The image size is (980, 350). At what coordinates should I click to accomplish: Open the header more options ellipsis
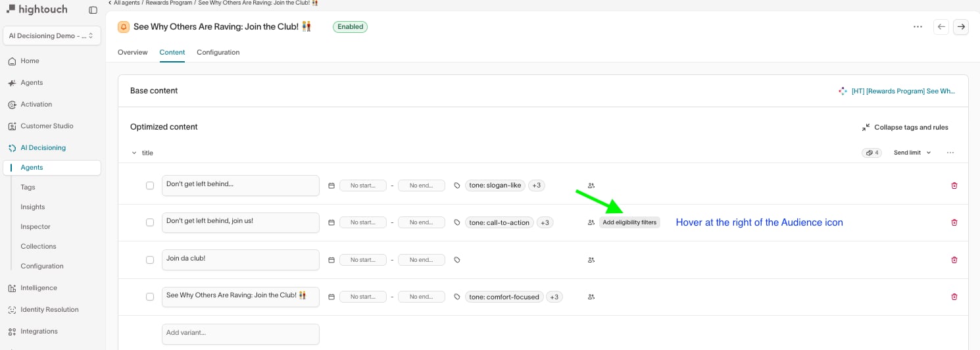click(918, 27)
